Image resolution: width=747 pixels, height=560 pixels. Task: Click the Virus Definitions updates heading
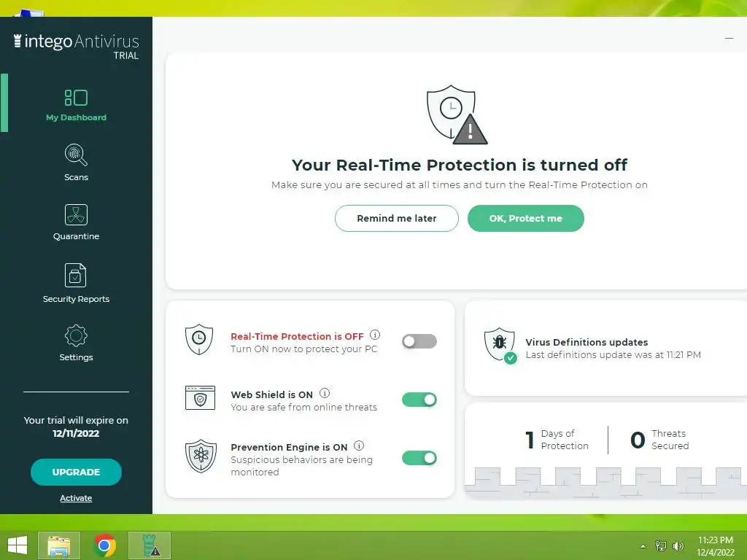[587, 342]
